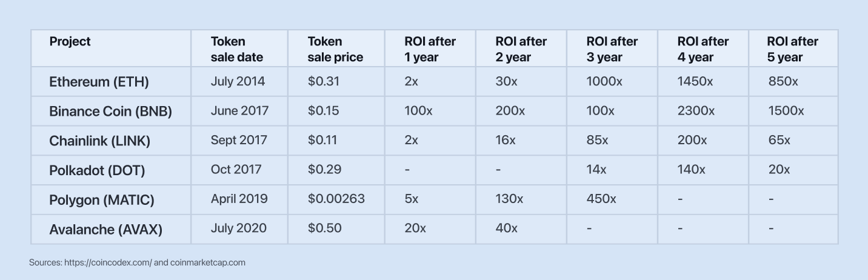868x280 pixels.
Task: Select the 450x Polygon ROI cell
Action: coord(601,199)
